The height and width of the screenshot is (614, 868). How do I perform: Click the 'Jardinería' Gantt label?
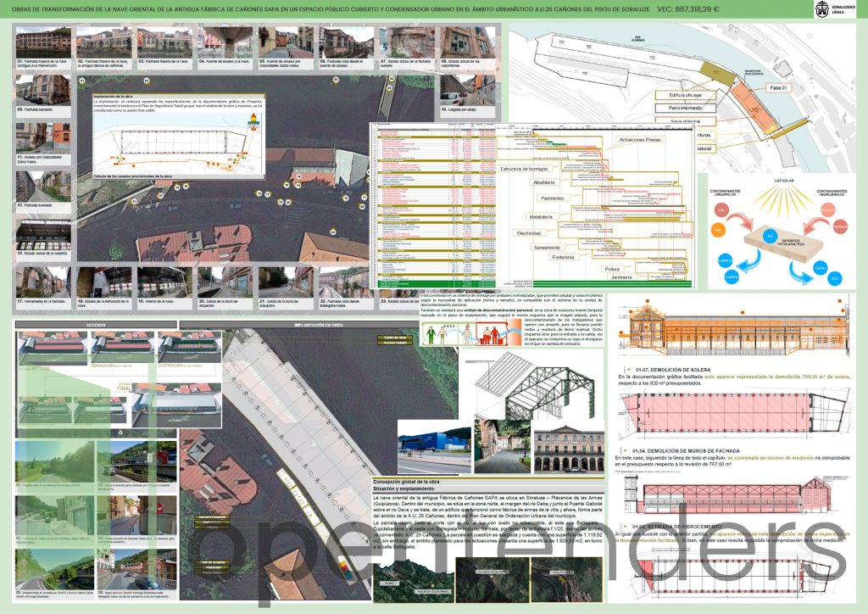coord(621,277)
